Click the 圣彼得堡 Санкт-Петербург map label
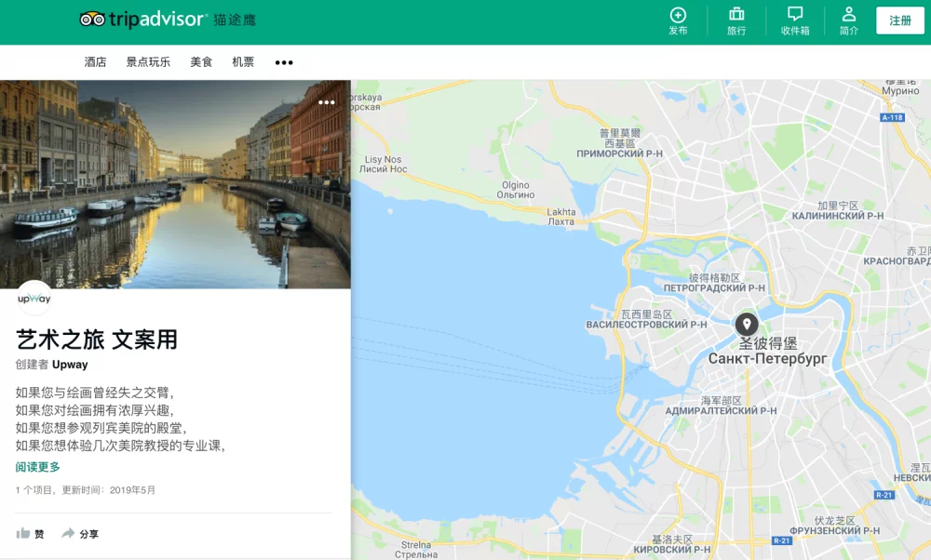 tap(767, 352)
